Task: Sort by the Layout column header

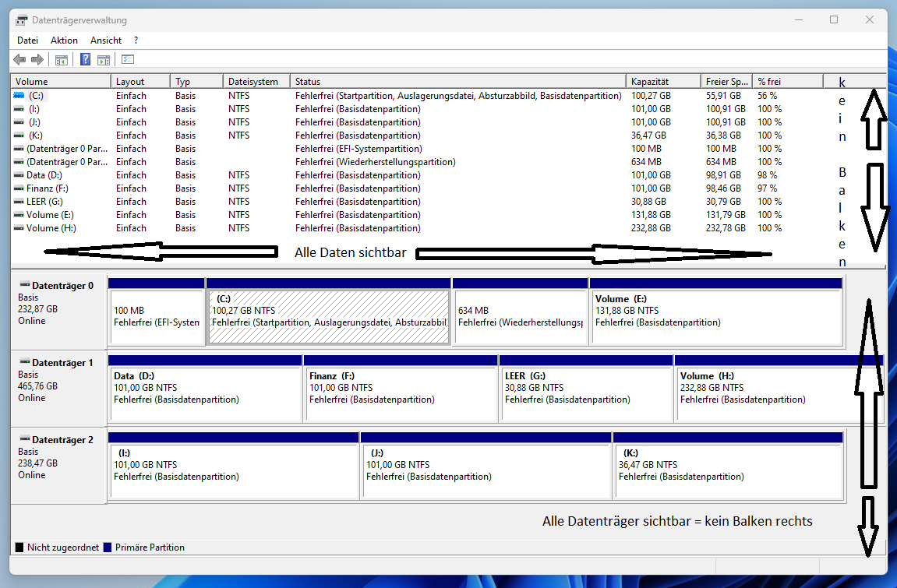Action: click(141, 82)
